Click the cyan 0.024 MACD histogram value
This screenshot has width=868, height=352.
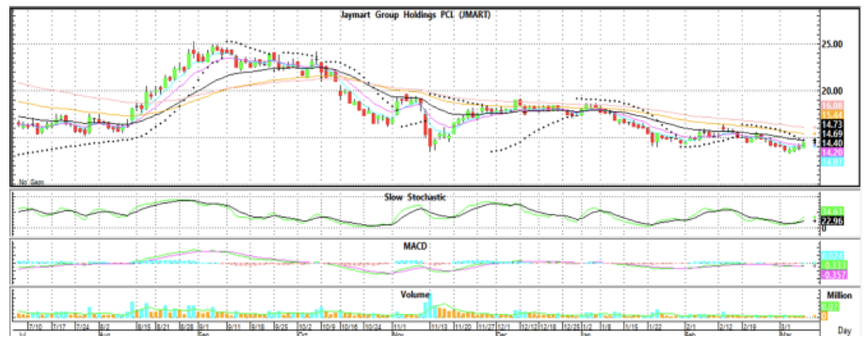(x=832, y=256)
